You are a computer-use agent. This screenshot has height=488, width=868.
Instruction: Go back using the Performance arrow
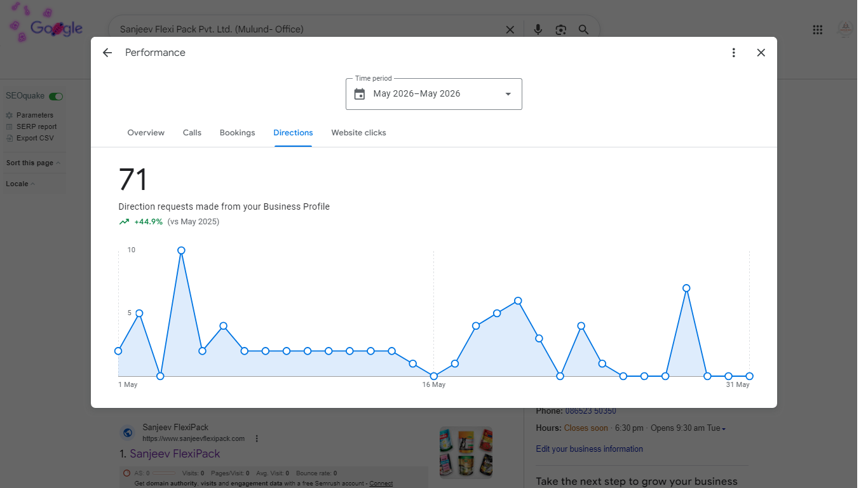107,53
